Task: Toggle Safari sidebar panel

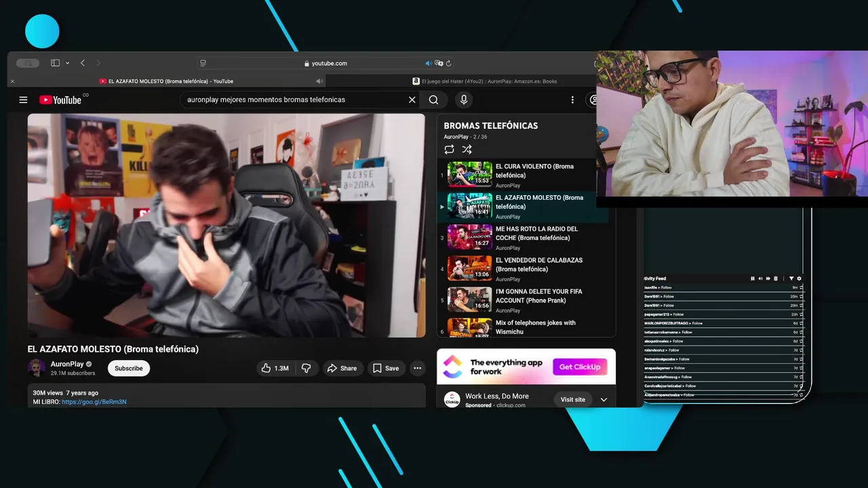Action: (x=56, y=63)
